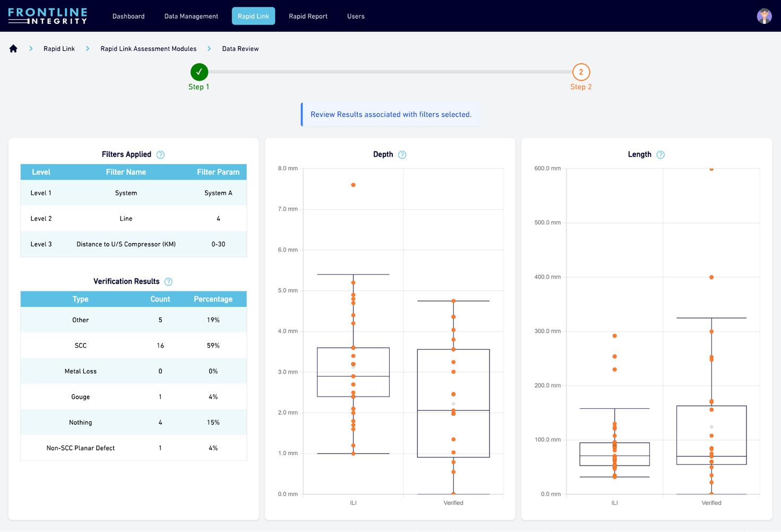Image resolution: width=781 pixels, height=532 pixels.
Task: Select the Rapid Link nav tab
Action: 253,16
